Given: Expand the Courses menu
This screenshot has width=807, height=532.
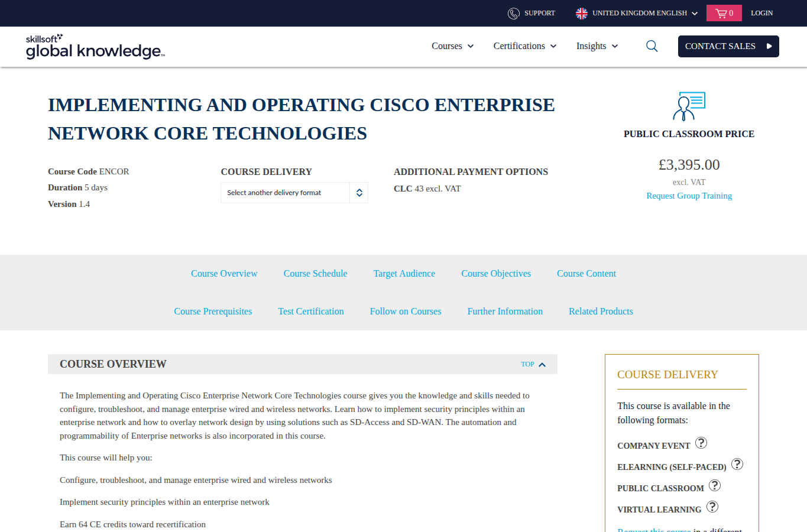Looking at the screenshot, I should 453,46.
